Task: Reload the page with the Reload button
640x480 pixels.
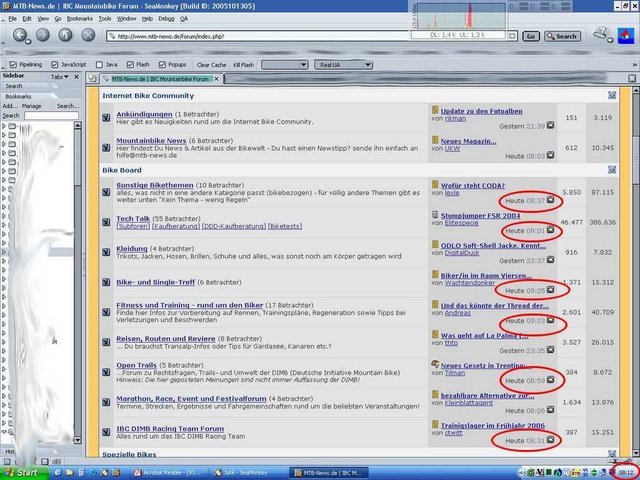Action: [65, 35]
